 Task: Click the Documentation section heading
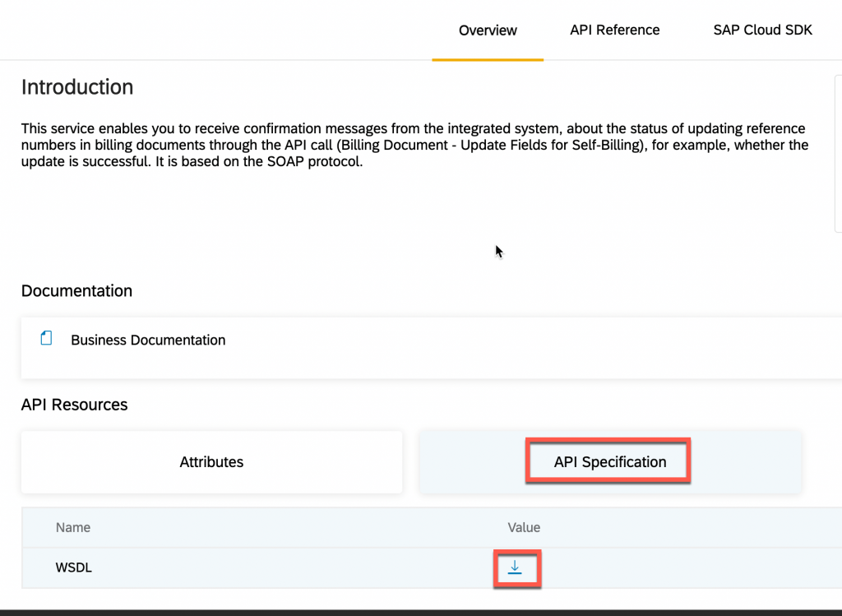click(x=76, y=290)
